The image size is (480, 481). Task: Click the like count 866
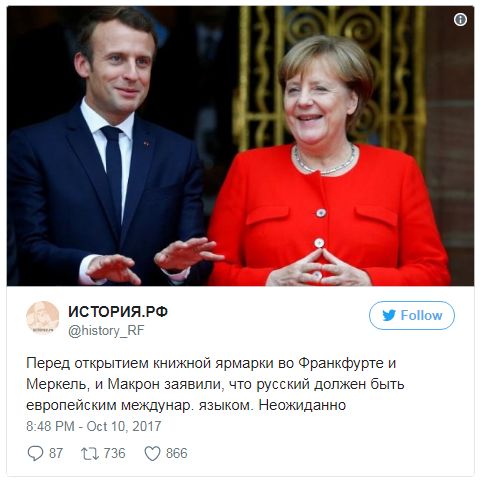point(177,453)
